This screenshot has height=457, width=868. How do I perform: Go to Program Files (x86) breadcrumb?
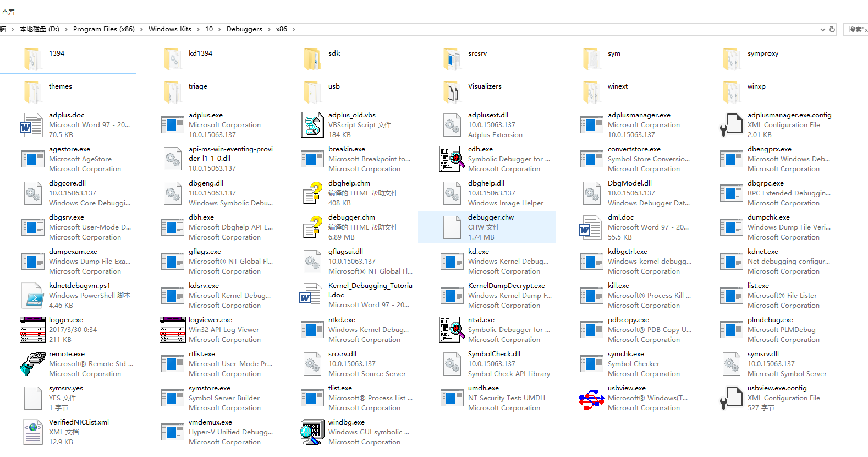[x=104, y=29]
